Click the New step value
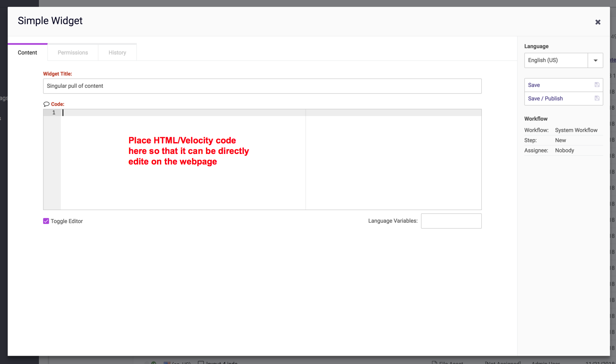 [560, 140]
